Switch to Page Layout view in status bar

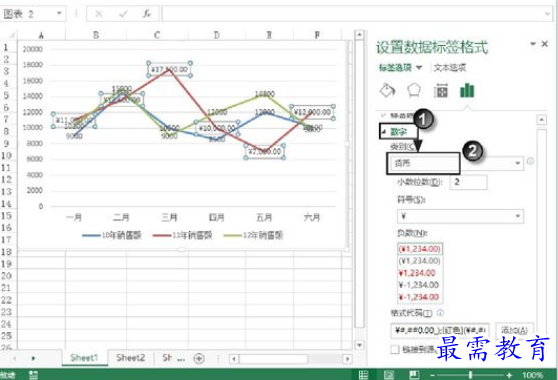(389, 375)
